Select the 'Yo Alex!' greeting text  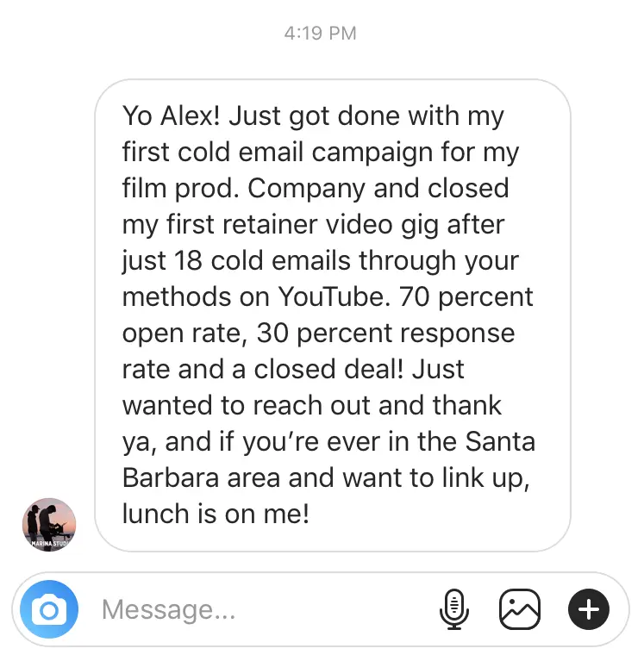[172, 115]
